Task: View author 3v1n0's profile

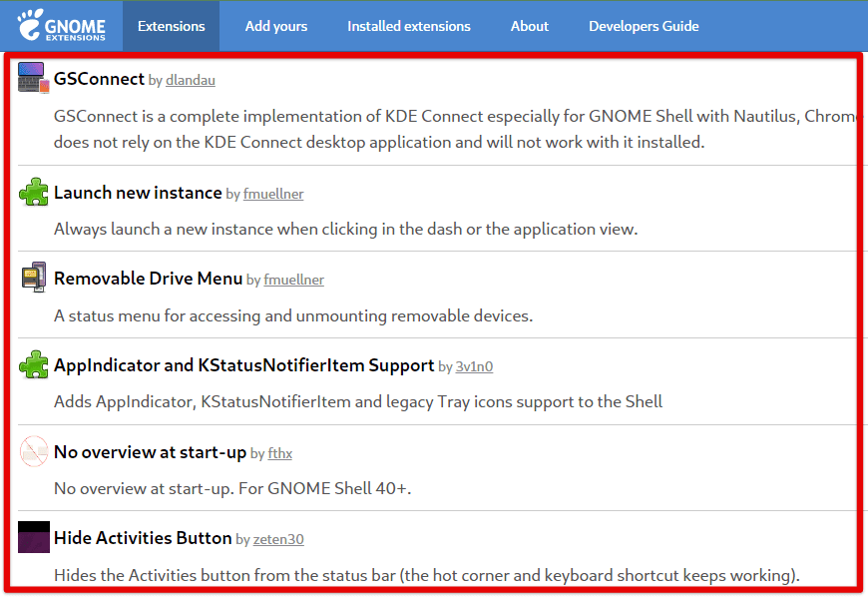Action: click(474, 366)
